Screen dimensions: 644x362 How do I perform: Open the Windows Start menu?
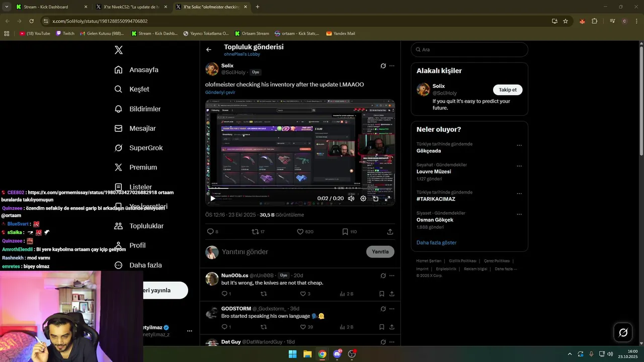tap(292, 354)
